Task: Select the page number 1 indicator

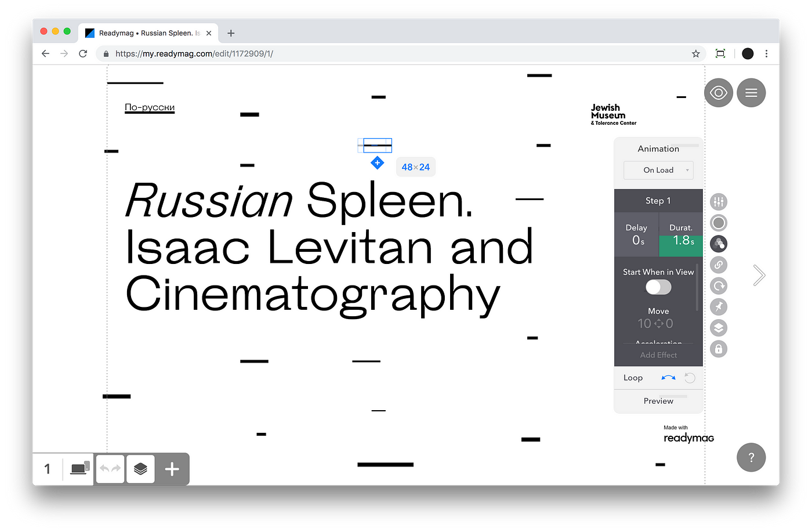Action: 48,469
